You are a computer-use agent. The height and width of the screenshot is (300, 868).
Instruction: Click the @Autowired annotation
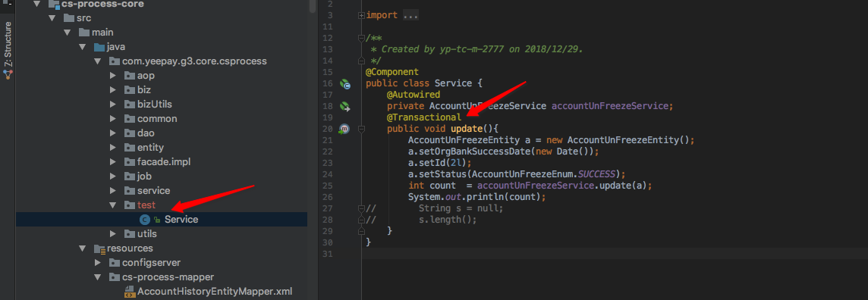coord(414,95)
